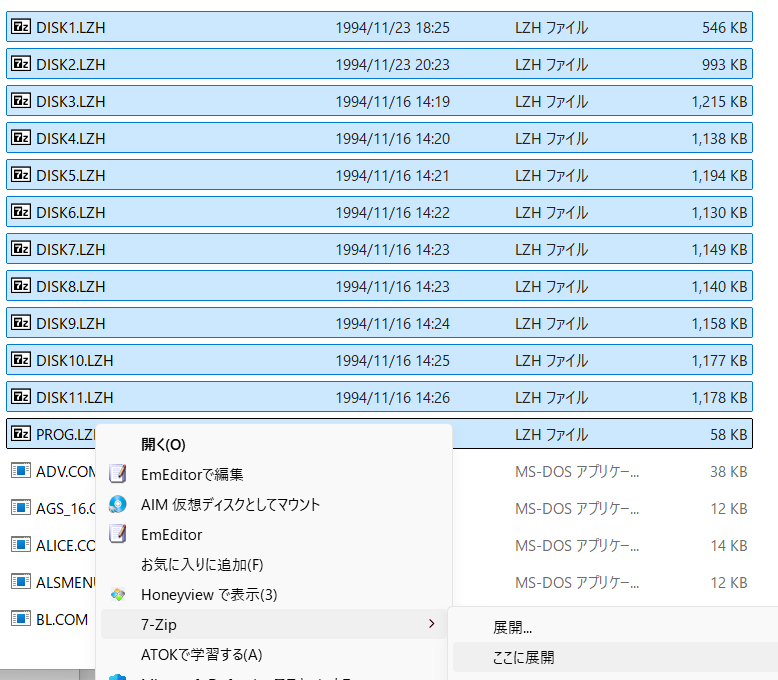Select the file name DISK8.LZH

70,286
